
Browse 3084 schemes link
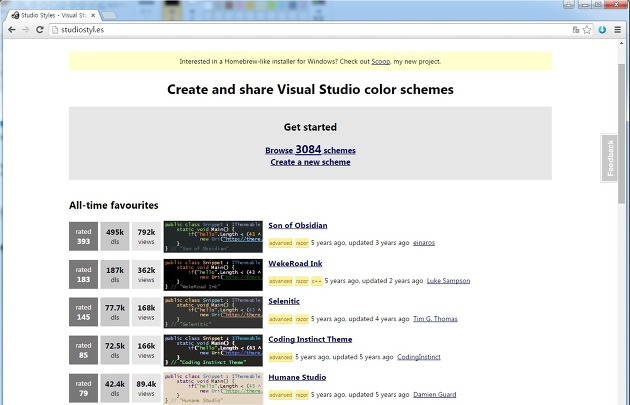point(310,150)
